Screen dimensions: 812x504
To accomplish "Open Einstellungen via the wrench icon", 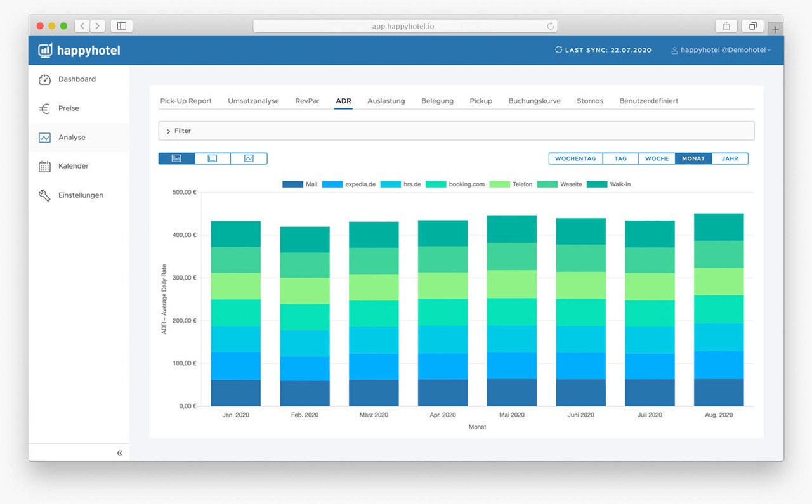I will 44,196.
